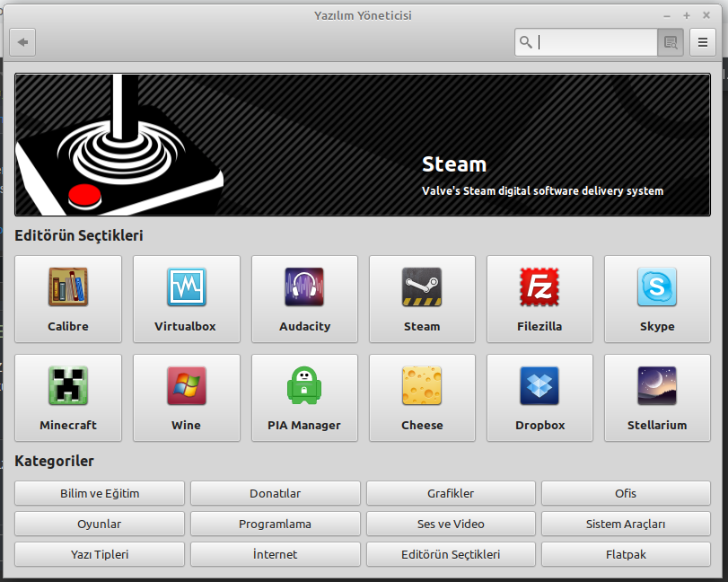This screenshot has width=728, height=582.
Task: Open the Cheese app tile
Action: coord(422,398)
